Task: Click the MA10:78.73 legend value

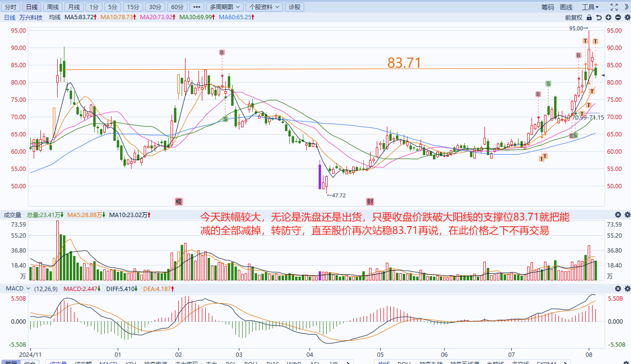Action: pyautogui.click(x=119, y=17)
